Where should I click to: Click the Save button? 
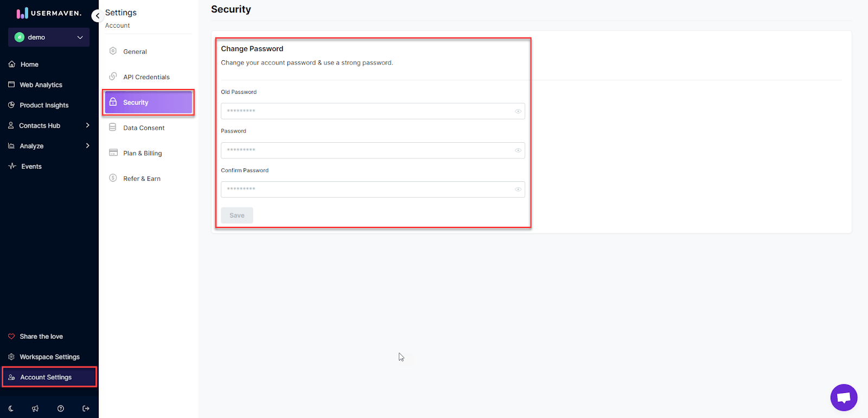tap(237, 215)
